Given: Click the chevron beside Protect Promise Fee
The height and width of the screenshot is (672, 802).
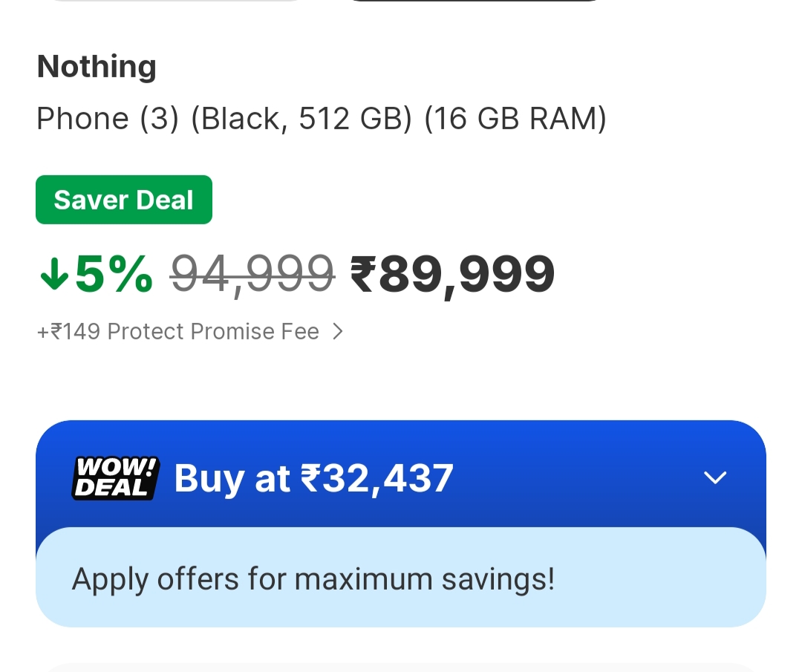Looking at the screenshot, I should point(338,332).
